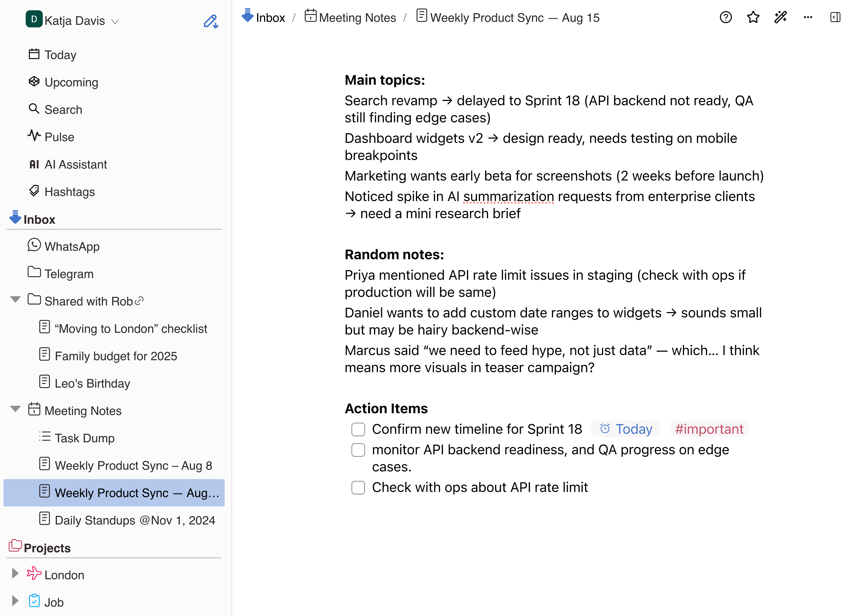Viewport: 856px width, 616px height.
Task: Collapse the Meeting Notes folder
Action: (x=15, y=409)
